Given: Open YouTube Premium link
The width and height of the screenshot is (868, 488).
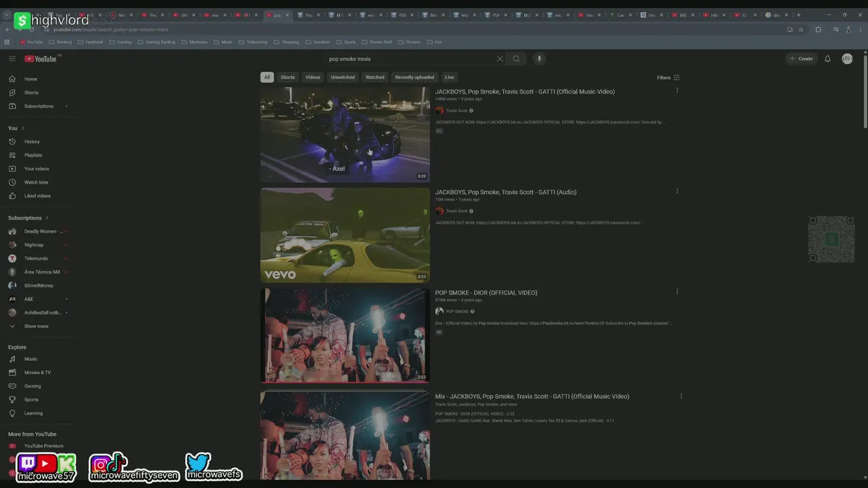Looking at the screenshot, I should click(x=39, y=446).
